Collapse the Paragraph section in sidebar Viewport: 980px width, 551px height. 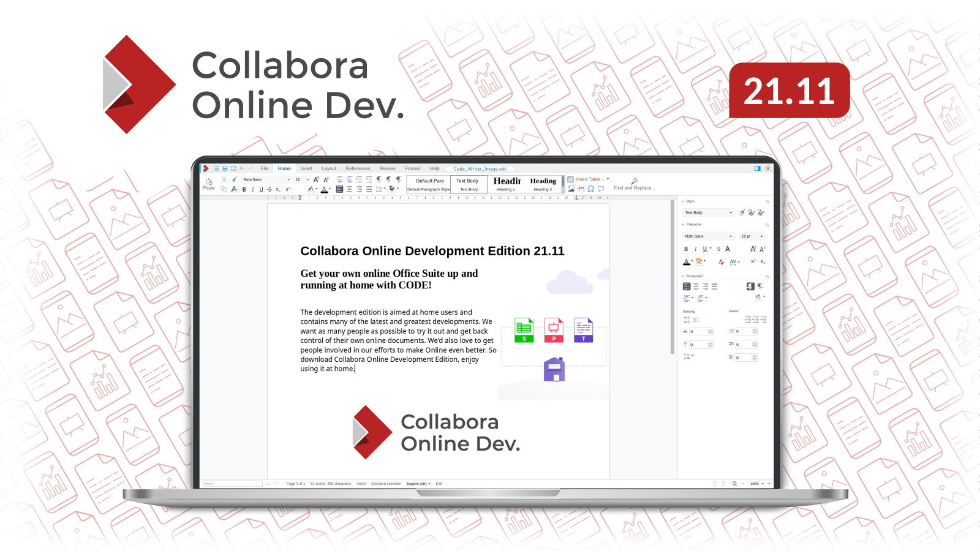pyautogui.click(x=683, y=276)
